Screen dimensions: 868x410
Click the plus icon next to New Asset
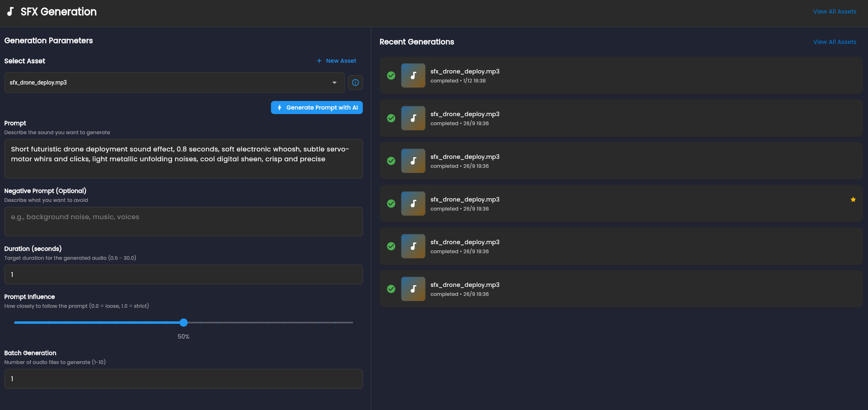(319, 61)
